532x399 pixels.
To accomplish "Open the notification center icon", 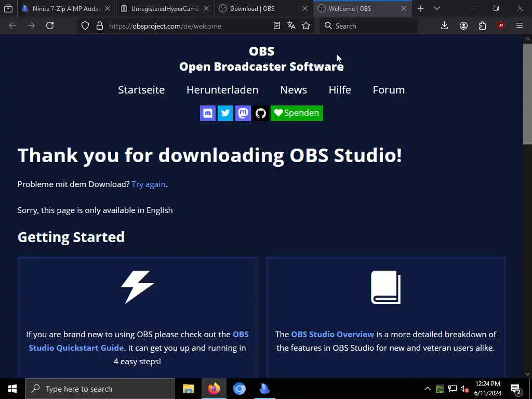I will coord(516,389).
